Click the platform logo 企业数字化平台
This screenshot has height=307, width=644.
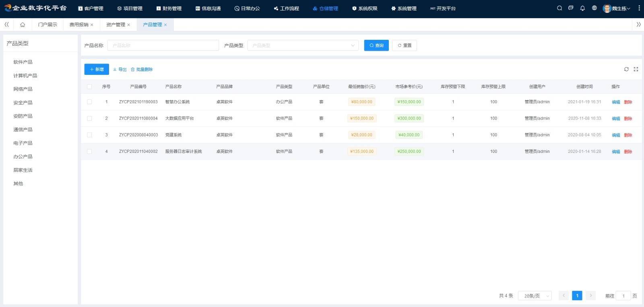click(35, 8)
